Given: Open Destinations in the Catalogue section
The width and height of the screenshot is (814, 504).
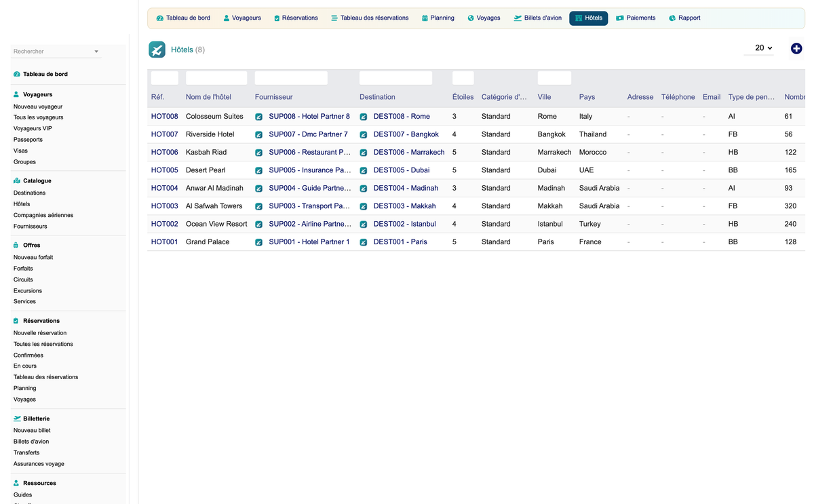Looking at the screenshot, I should (x=29, y=193).
